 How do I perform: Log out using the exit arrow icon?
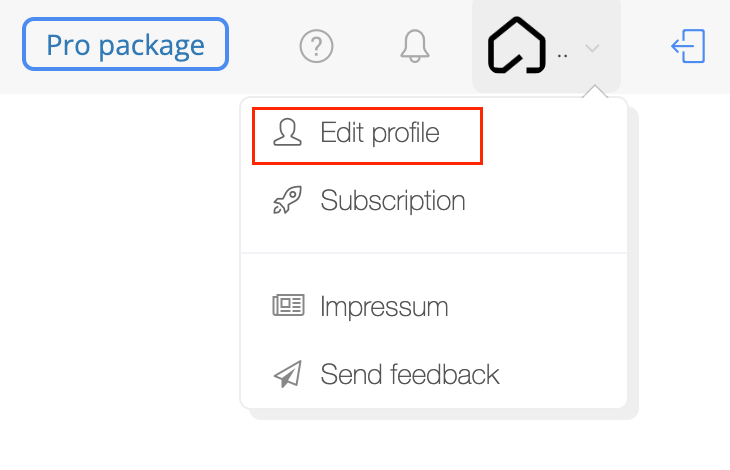[x=688, y=46]
